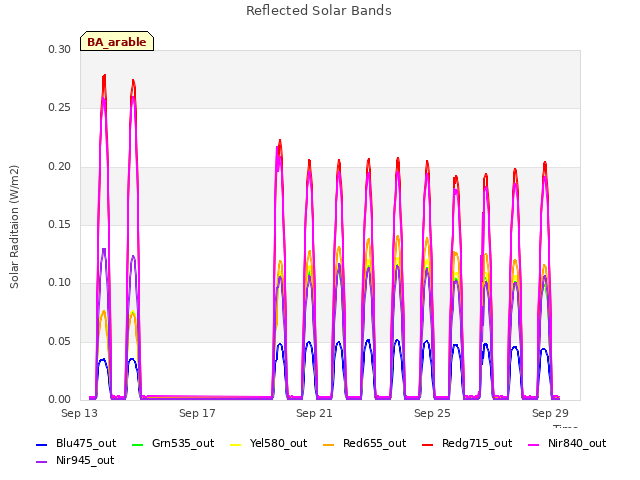Click the Sep 25 x-axis tick label

click(x=432, y=413)
